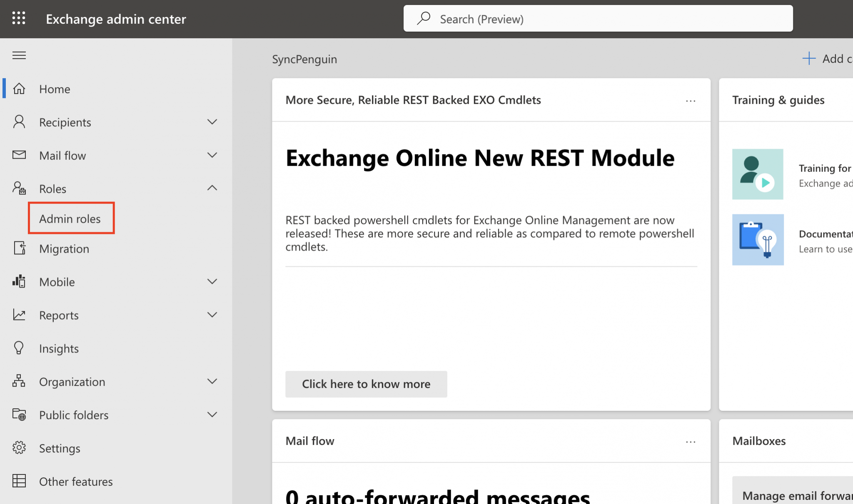Click the Public folders icon

pyautogui.click(x=19, y=415)
